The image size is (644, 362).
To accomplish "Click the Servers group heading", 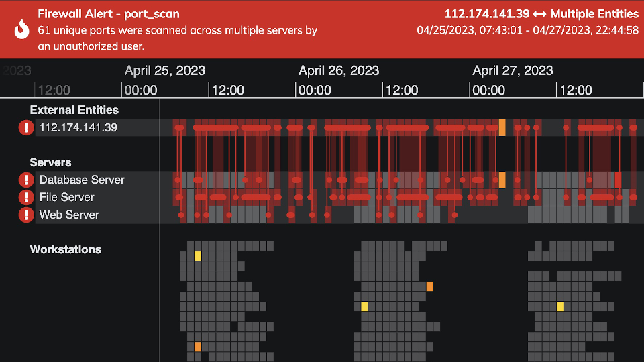I will 50,162.
